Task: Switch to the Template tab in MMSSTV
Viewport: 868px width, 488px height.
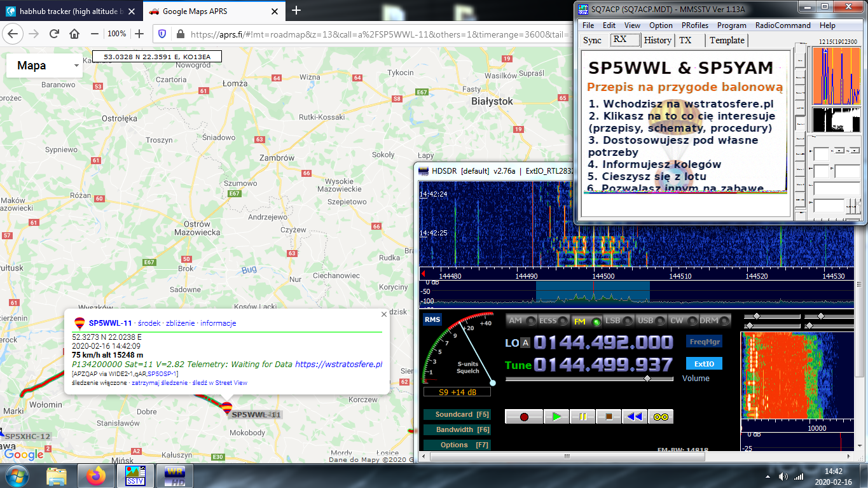Action: 727,40
